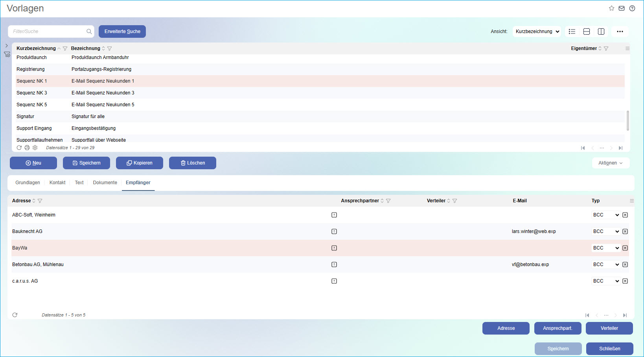The height and width of the screenshot is (357, 644).
Task: Open info icon for c.a.r.u.s. AG row
Action: [x=334, y=281]
